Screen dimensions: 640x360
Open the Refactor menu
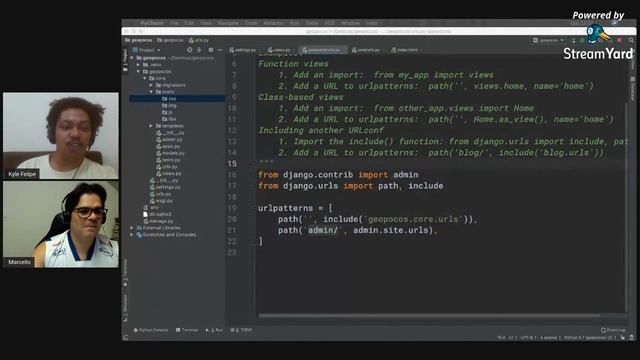(273, 23)
